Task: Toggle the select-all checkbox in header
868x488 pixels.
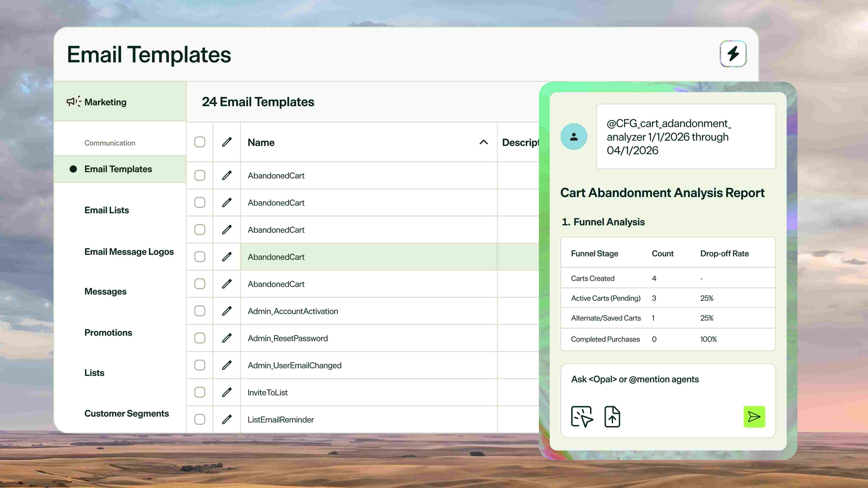Action: click(x=200, y=142)
